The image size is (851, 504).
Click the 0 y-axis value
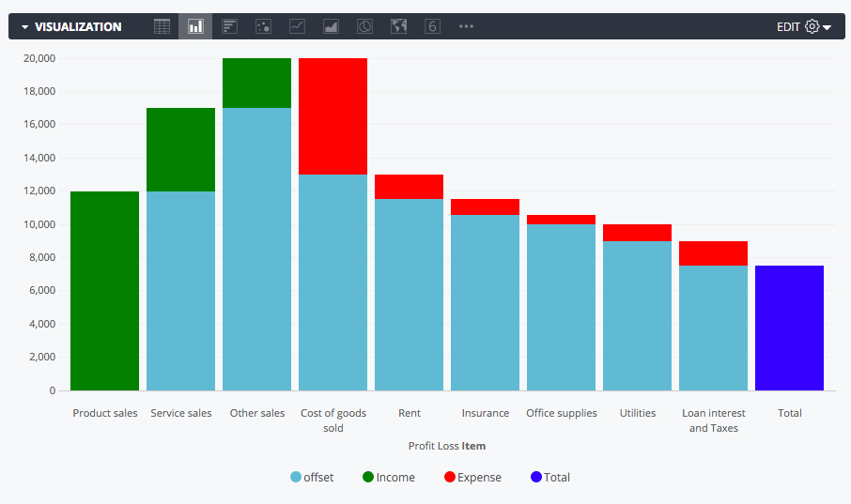pyautogui.click(x=52, y=390)
